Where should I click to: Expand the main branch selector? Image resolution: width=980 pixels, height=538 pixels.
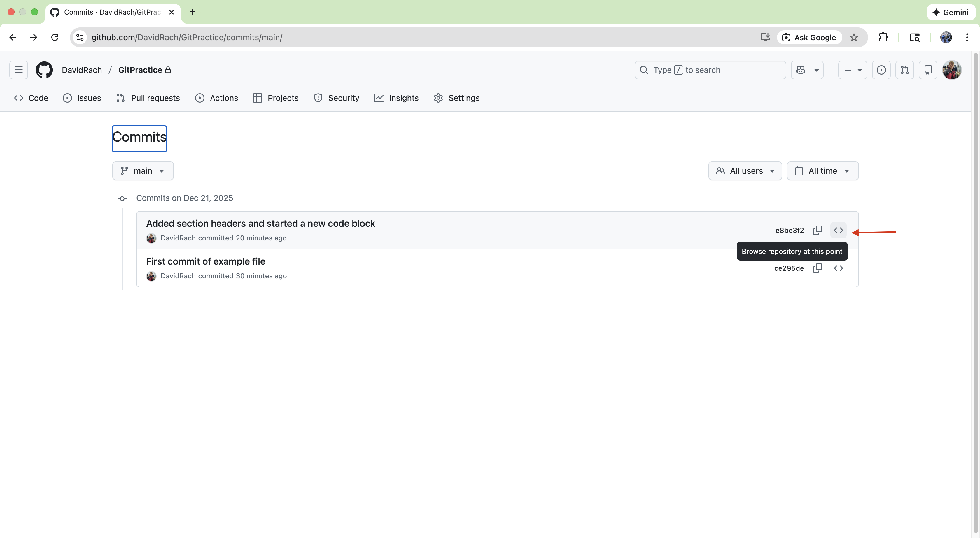pyautogui.click(x=143, y=171)
